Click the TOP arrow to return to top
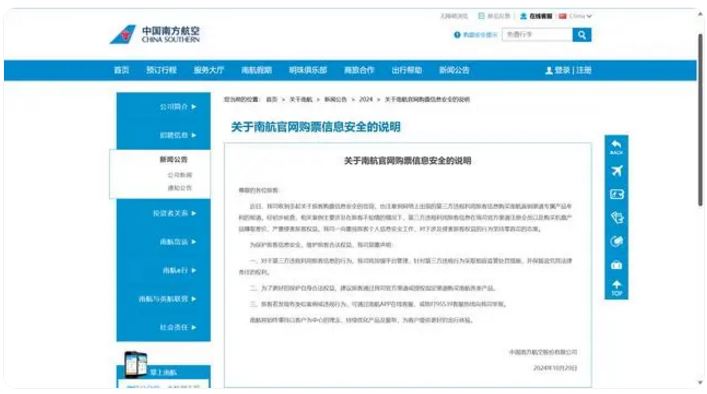This screenshot has height=394, width=707. [616, 288]
